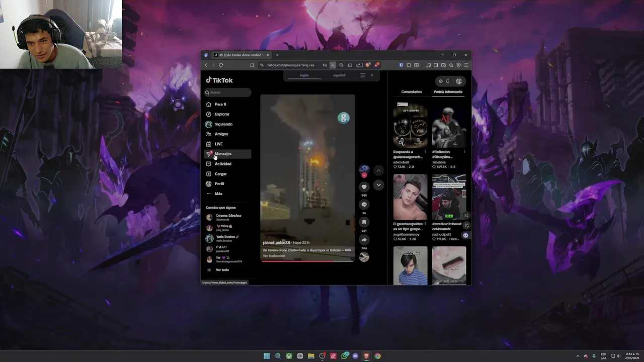Open browser extensions puzzle icon
644x362 pixels.
tap(409, 65)
